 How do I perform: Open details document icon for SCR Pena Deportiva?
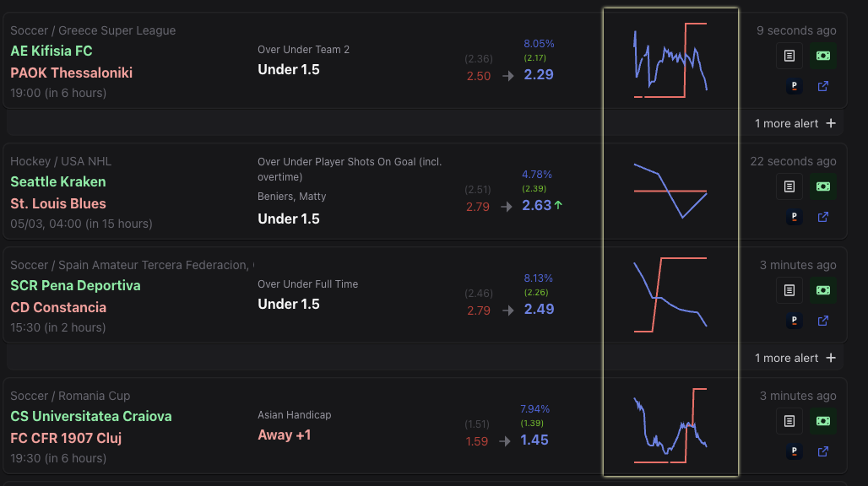click(789, 290)
